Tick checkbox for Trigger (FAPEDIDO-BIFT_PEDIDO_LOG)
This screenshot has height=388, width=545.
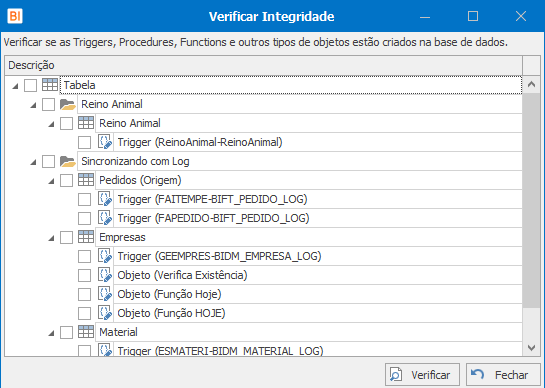pos(84,218)
